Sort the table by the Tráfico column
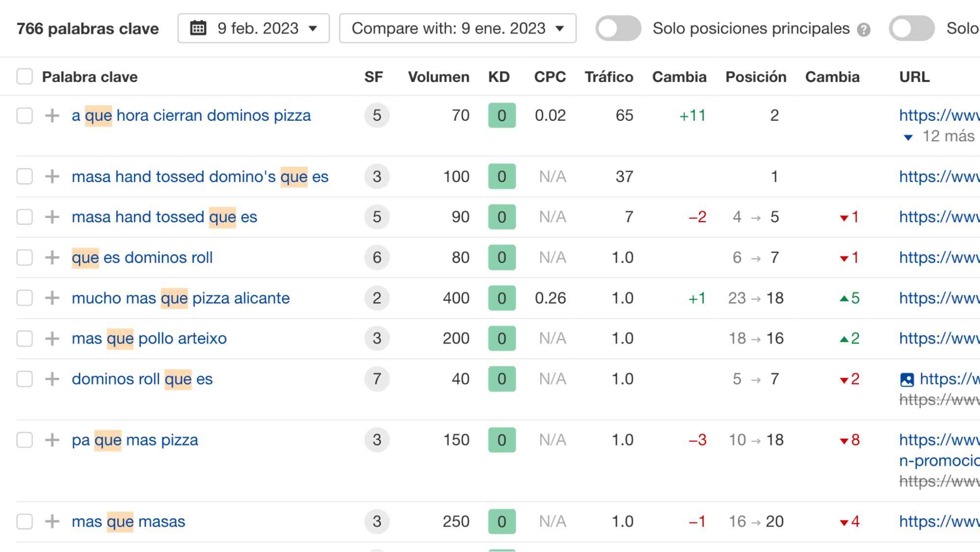The image size is (980, 552). (x=608, y=77)
